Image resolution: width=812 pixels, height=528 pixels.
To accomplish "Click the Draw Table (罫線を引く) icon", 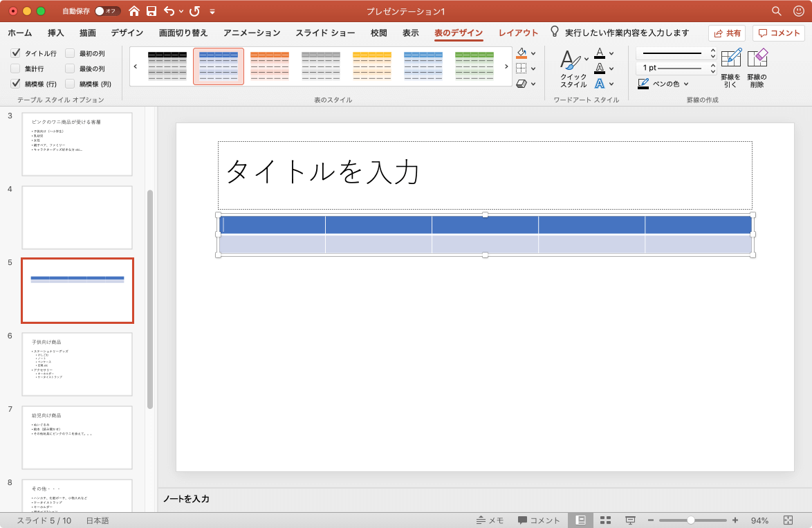I will (x=730, y=58).
